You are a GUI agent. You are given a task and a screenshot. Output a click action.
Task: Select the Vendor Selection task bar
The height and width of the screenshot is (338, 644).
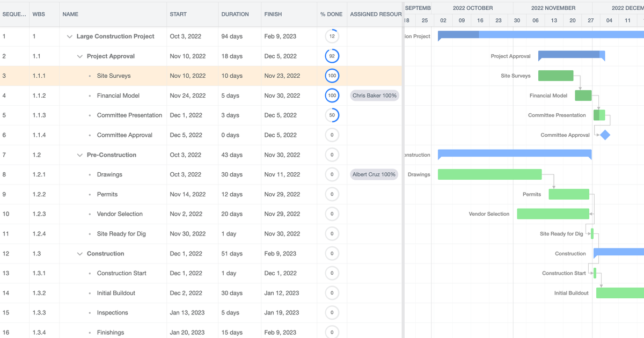[x=553, y=214]
